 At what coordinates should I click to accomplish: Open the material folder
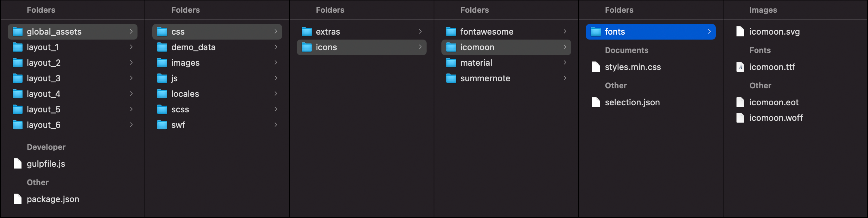(x=506, y=63)
